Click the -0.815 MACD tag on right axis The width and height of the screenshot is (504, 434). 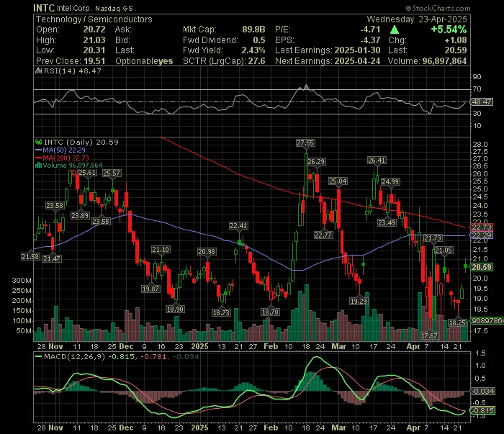point(482,410)
